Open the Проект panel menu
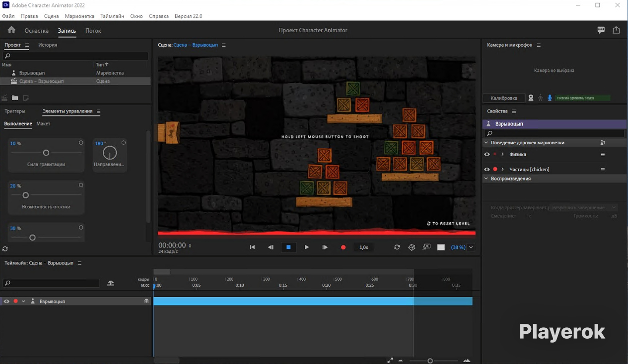This screenshot has width=628, height=364. 27,45
